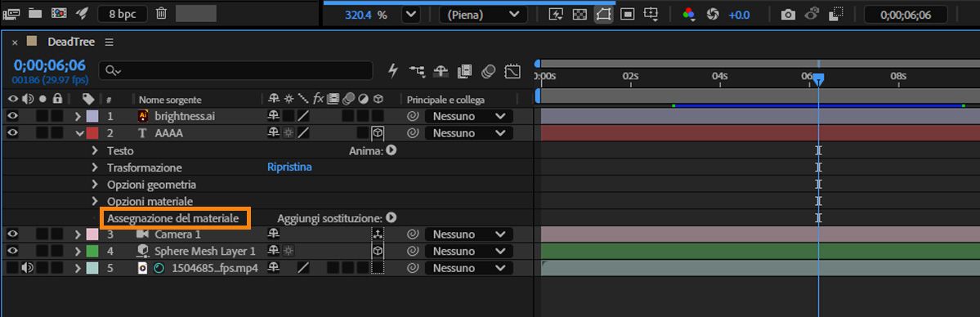980x317 pixels.
Task: Click the timeline current time 0;00;06;06
Action: (49, 65)
